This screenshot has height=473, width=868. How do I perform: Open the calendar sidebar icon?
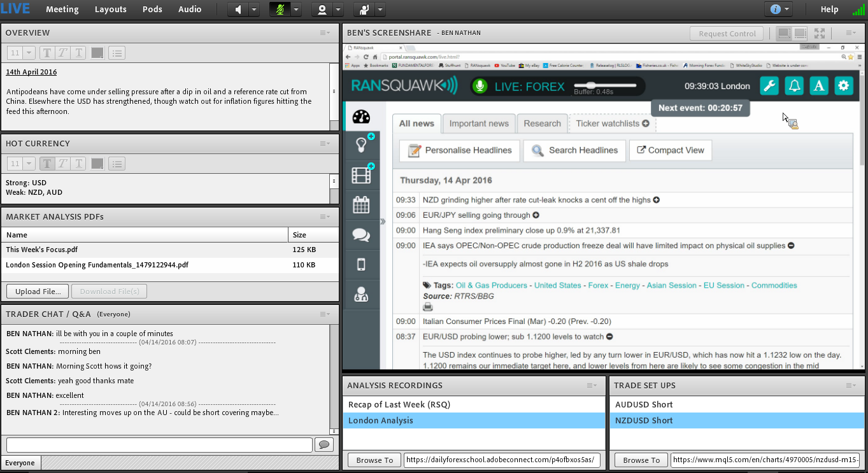pos(361,205)
